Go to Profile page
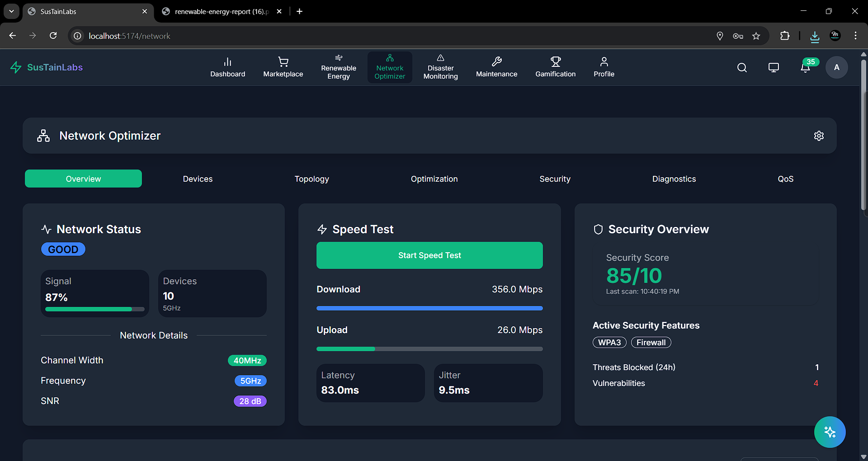 click(604, 67)
